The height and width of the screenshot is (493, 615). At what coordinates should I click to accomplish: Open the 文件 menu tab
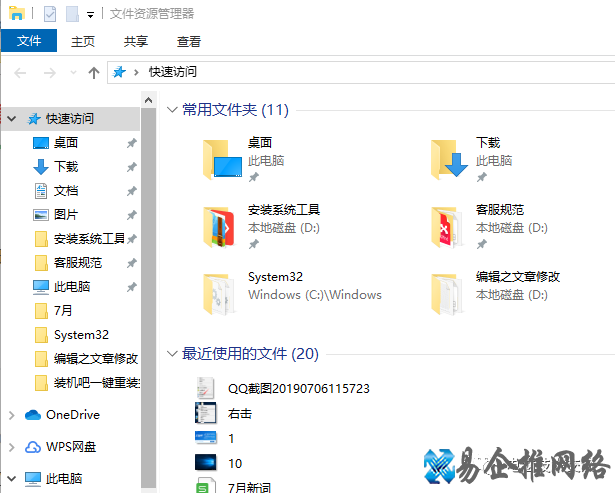tap(29, 41)
